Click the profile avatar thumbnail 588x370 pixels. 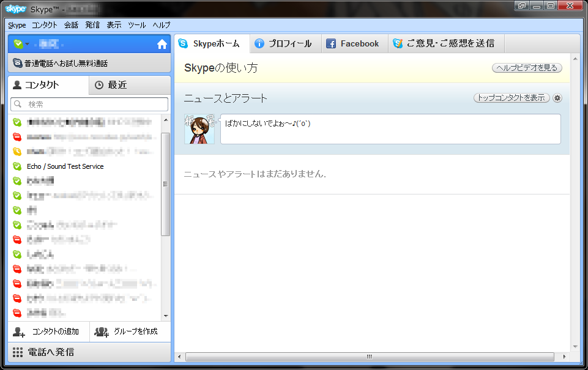[199, 129]
